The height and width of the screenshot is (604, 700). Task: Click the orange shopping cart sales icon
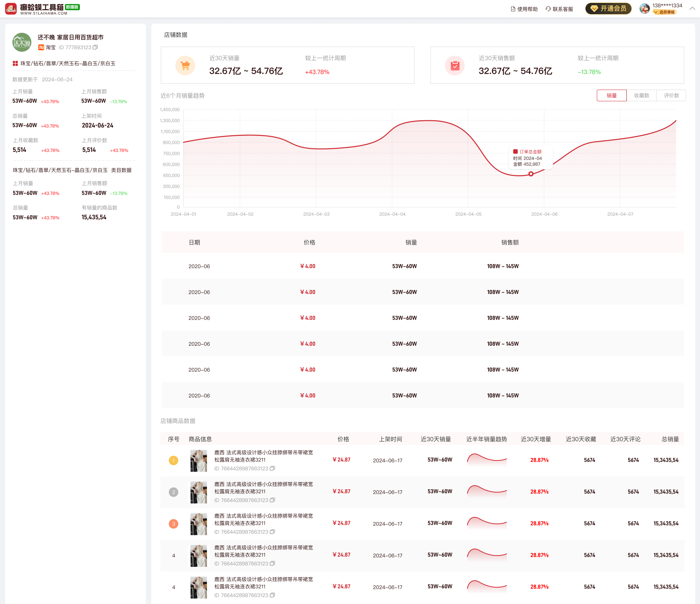click(x=185, y=66)
